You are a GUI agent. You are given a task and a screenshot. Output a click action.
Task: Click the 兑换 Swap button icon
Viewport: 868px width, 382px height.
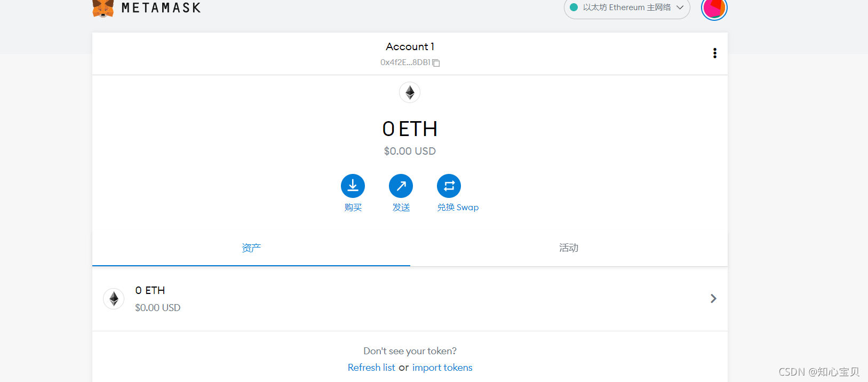click(449, 186)
